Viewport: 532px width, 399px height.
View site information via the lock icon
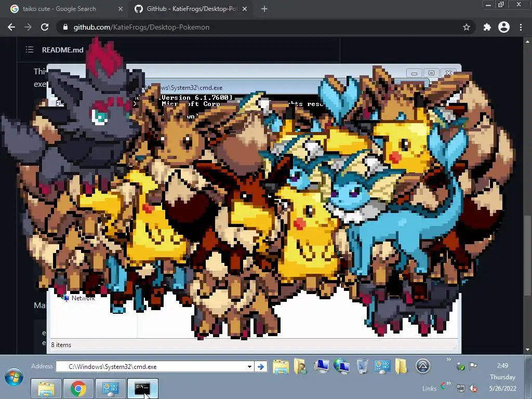click(x=65, y=27)
